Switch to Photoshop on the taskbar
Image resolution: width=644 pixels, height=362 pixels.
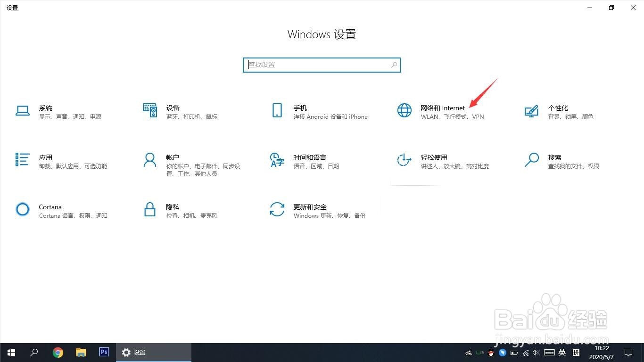point(104,352)
